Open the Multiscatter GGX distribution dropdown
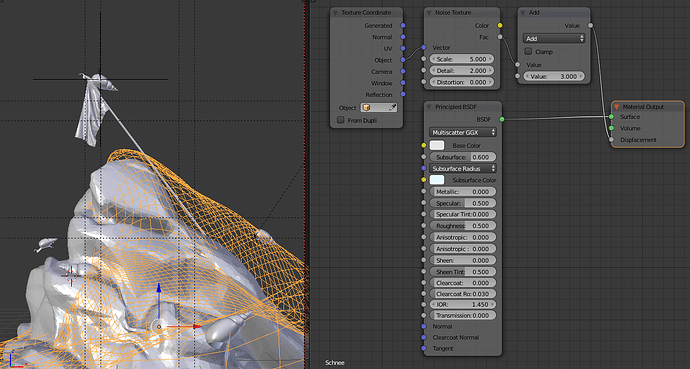Viewport: 690px width, 369px height. coord(462,132)
